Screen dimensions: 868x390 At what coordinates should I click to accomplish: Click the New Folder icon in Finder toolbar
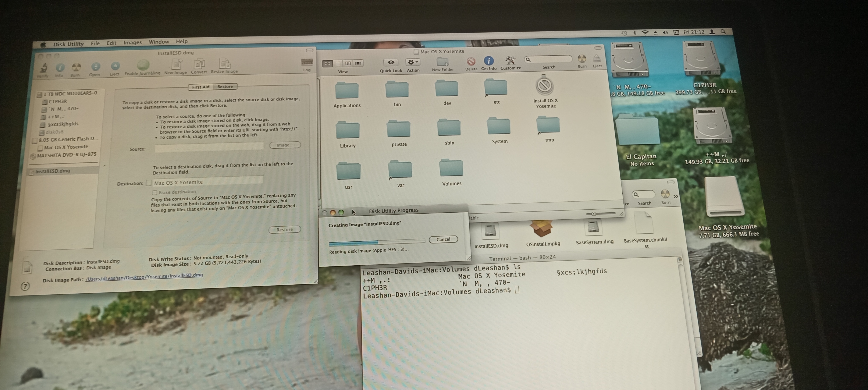[x=442, y=62]
